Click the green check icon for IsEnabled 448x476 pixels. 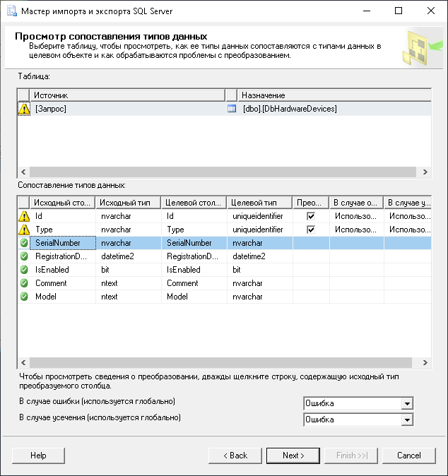coord(23,270)
